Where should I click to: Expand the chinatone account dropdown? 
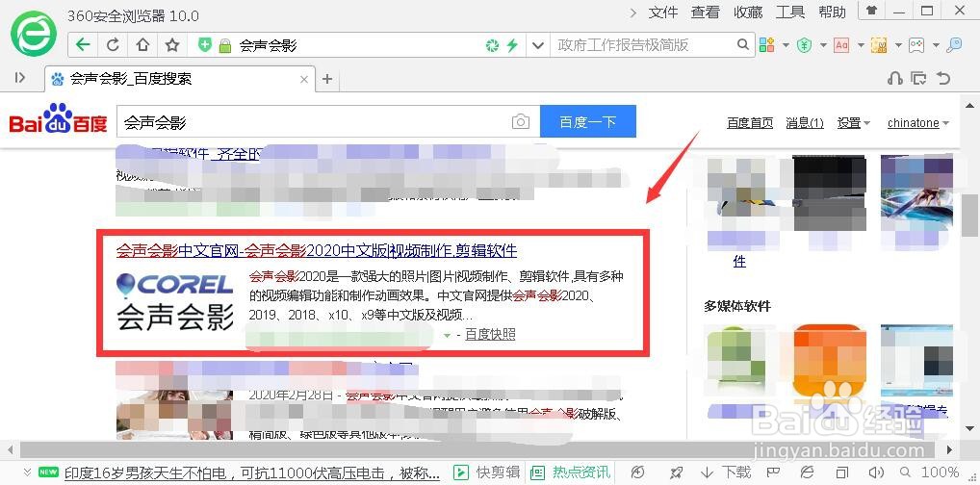click(918, 123)
